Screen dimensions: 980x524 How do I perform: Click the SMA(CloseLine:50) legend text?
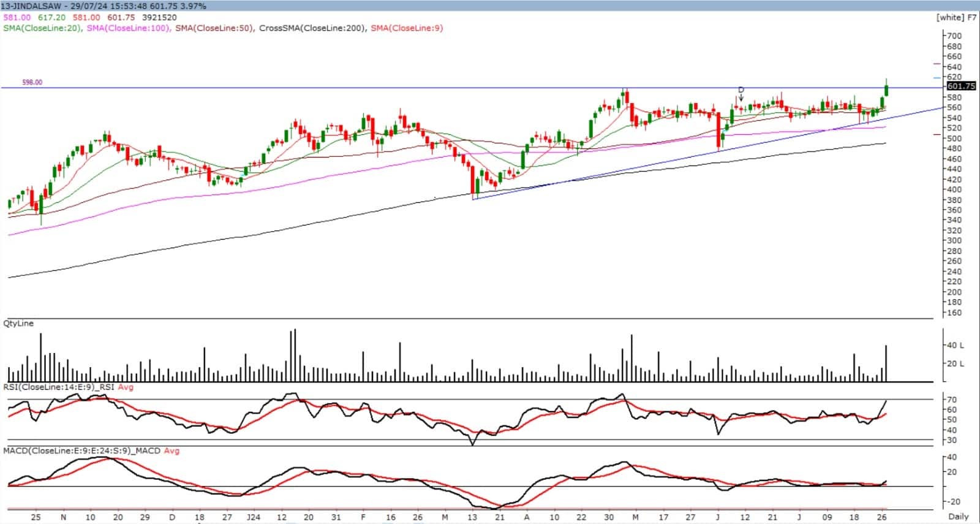(x=214, y=28)
